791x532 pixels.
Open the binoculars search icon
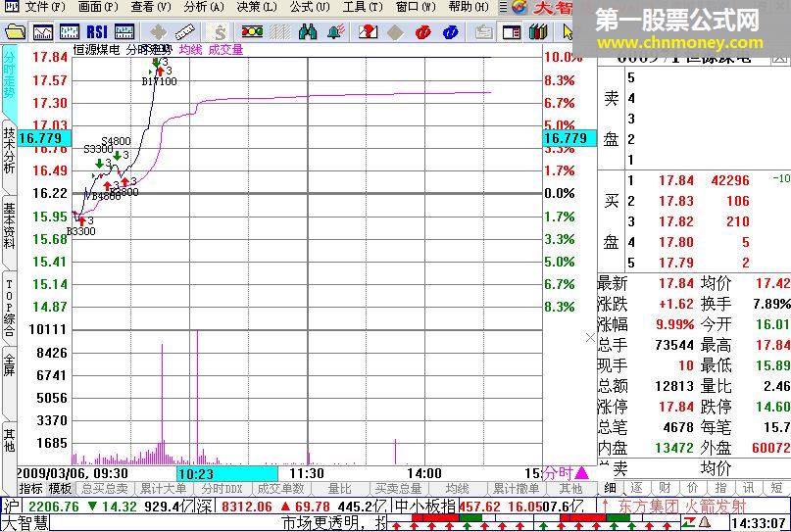coord(307,32)
